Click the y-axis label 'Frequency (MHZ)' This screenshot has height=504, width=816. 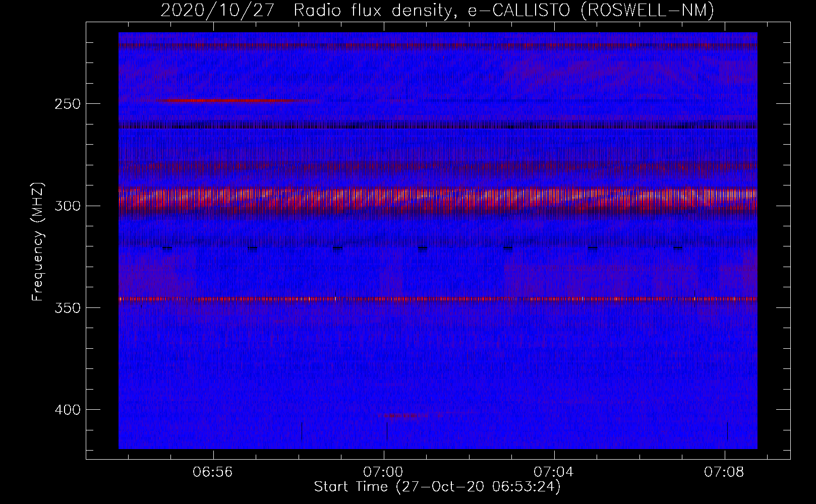coord(38,242)
